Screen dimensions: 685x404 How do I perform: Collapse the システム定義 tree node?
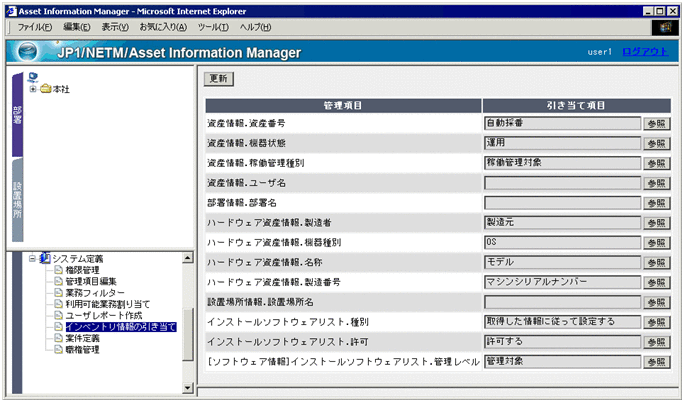[x=33, y=258]
